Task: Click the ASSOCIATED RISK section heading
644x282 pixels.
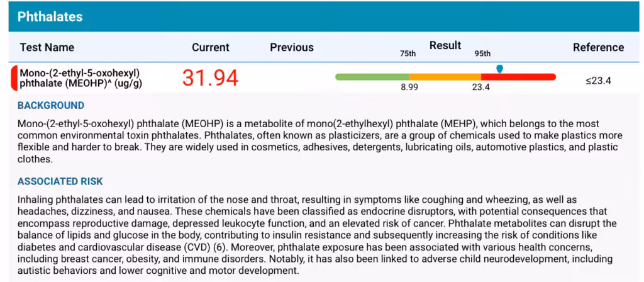Action: [x=60, y=181]
